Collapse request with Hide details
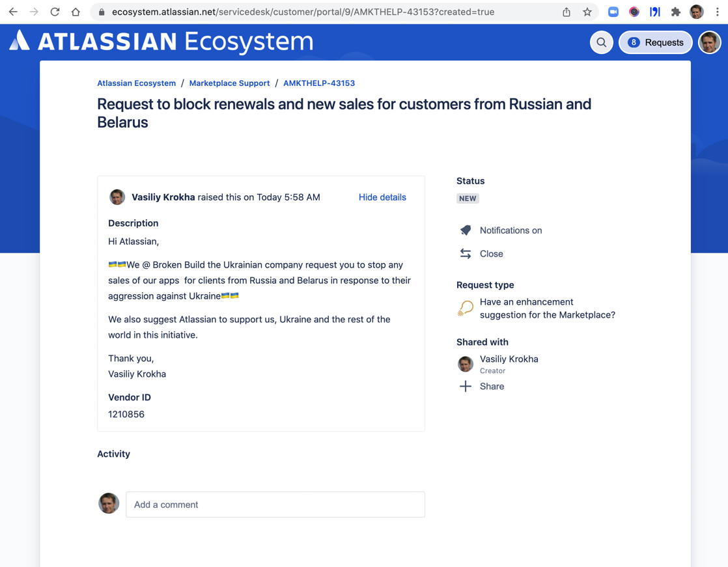Viewport: 728px width, 567px height. (x=382, y=197)
